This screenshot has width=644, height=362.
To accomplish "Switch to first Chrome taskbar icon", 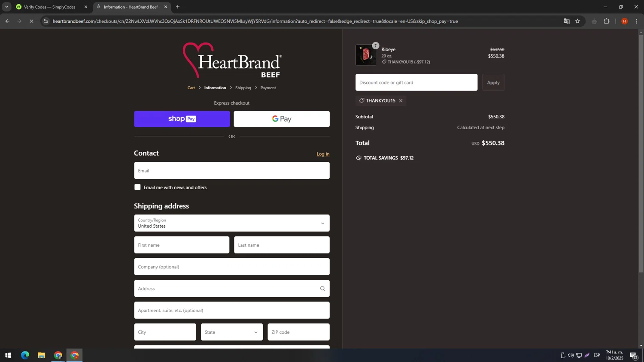I will (x=58, y=355).
